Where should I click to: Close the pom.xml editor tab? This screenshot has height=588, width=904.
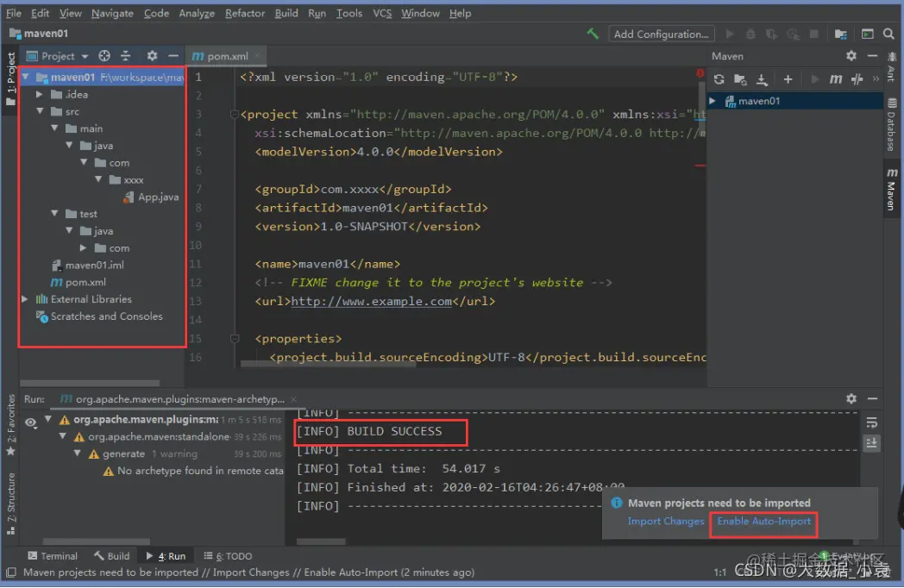(x=257, y=56)
